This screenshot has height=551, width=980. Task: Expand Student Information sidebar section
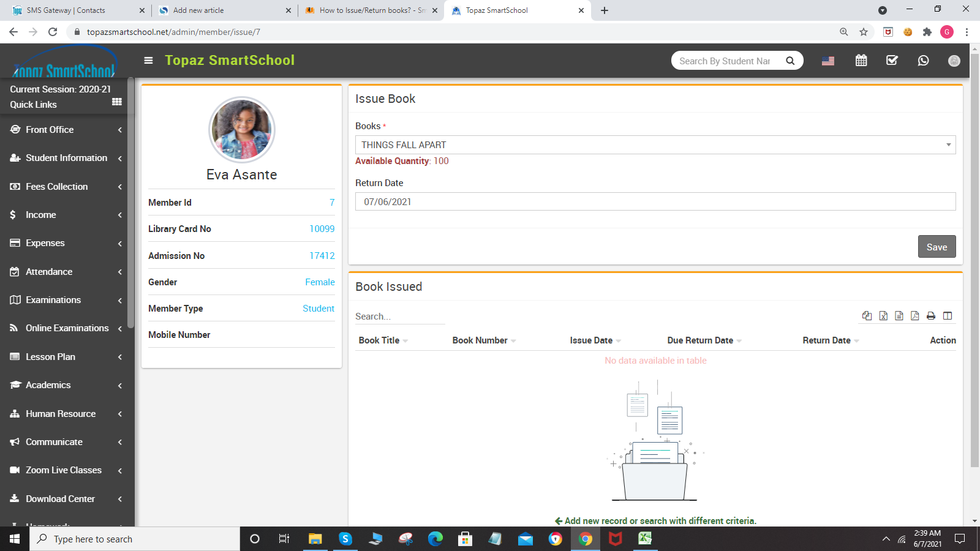(x=66, y=158)
